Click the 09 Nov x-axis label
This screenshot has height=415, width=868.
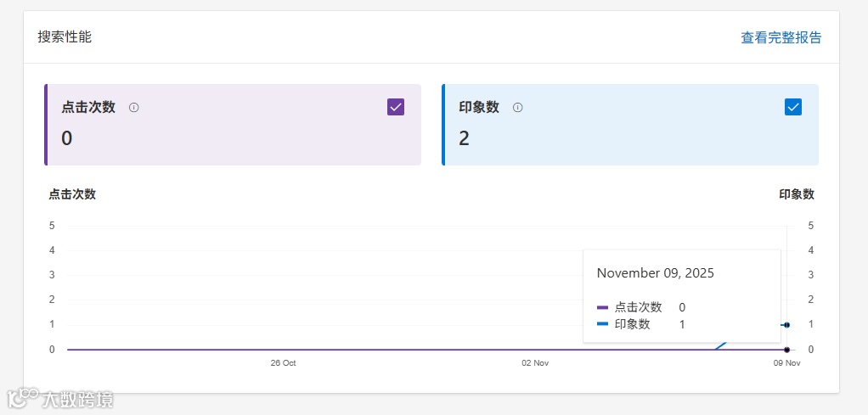click(787, 363)
